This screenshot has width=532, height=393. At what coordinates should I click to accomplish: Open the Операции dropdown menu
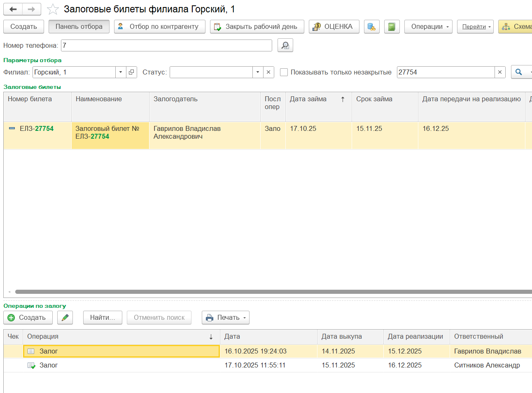pyautogui.click(x=428, y=27)
